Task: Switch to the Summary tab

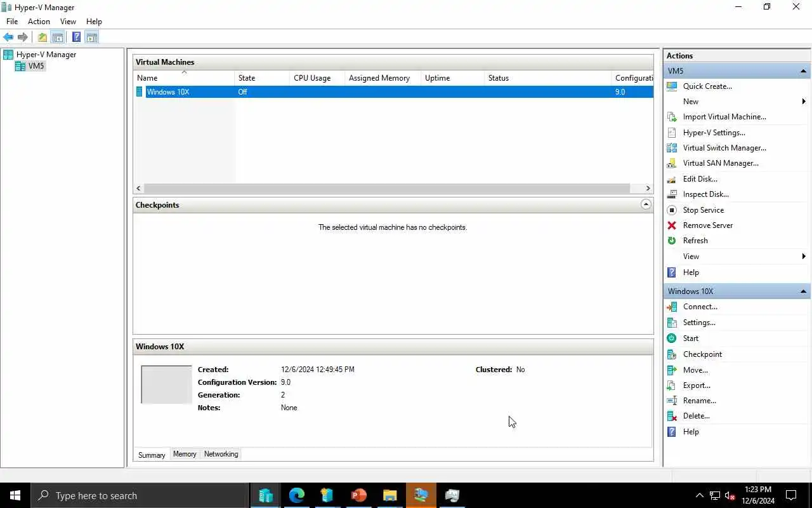Action: pyautogui.click(x=152, y=455)
